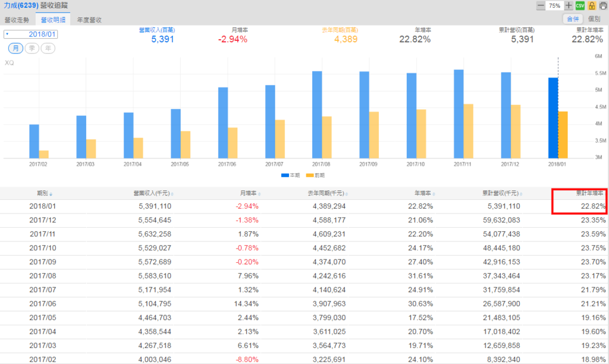This screenshot has width=609, height=364.
Task: Click the blue 2017/06 current-period bar
Action: (x=223, y=123)
